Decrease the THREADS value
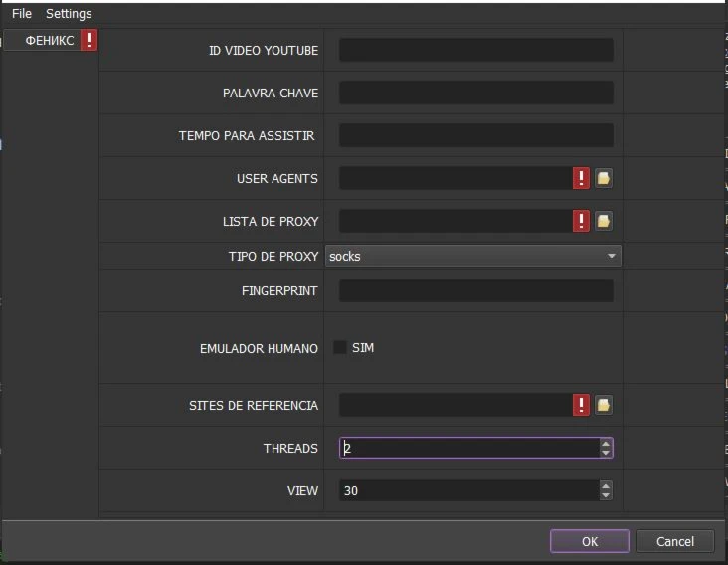 606,454
